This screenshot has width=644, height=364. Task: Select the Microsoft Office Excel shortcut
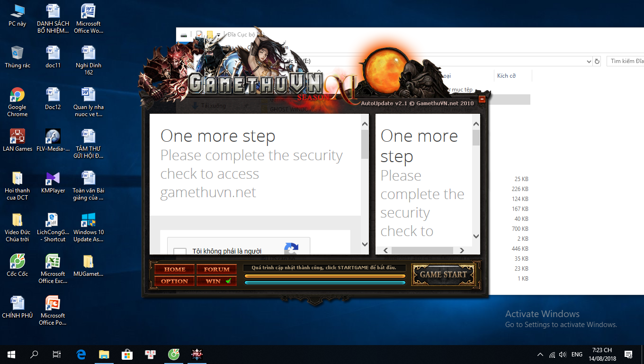[x=53, y=269]
